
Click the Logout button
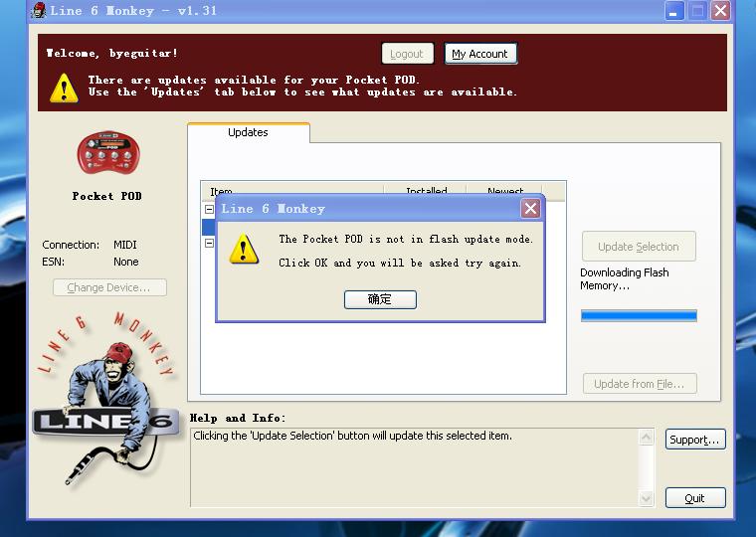click(x=406, y=54)
